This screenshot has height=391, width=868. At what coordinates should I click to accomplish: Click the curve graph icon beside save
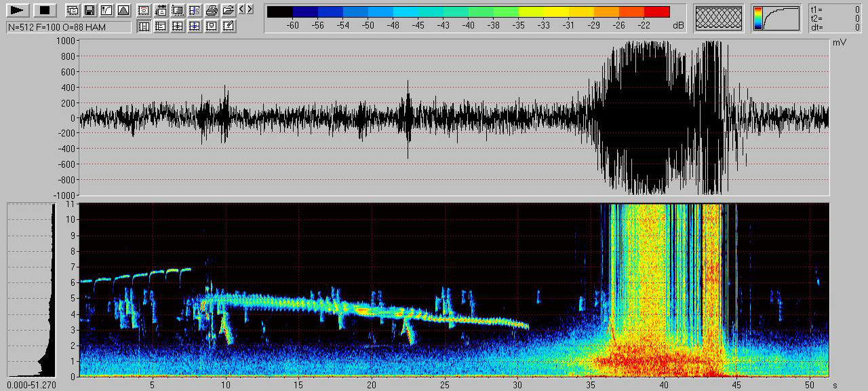click(106, 10)
